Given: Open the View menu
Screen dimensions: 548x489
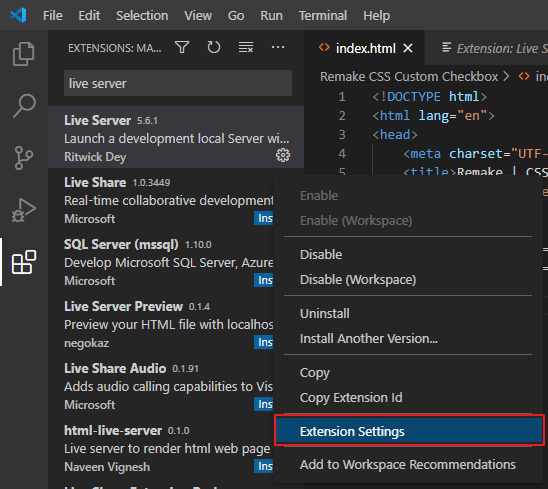Looking at the screenshot, I should coord(198,15).
